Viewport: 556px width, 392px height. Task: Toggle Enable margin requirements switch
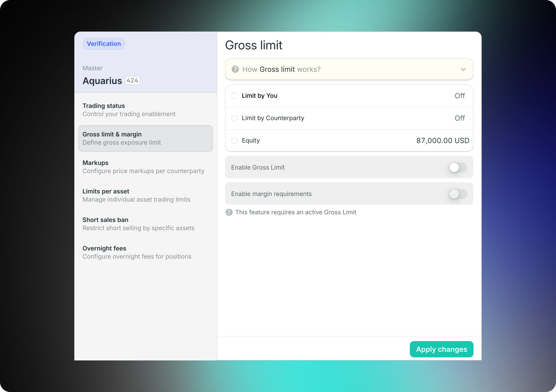458,194
